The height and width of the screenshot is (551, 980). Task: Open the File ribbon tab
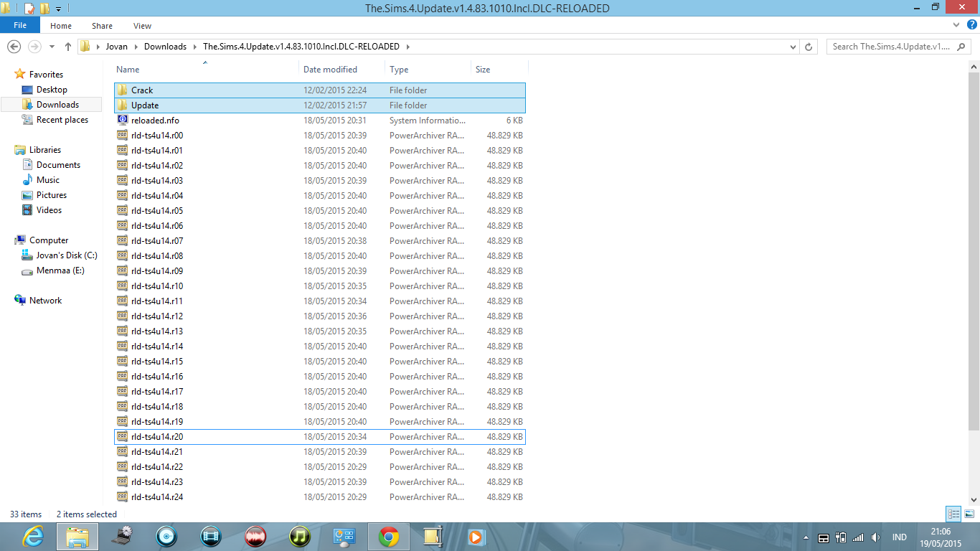[20, 25]
